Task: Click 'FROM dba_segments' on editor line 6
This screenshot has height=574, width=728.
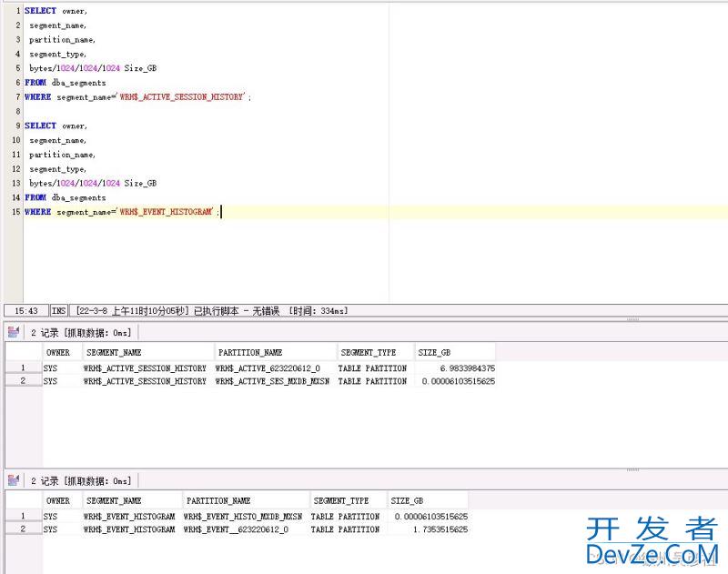Action: [66, 83]
